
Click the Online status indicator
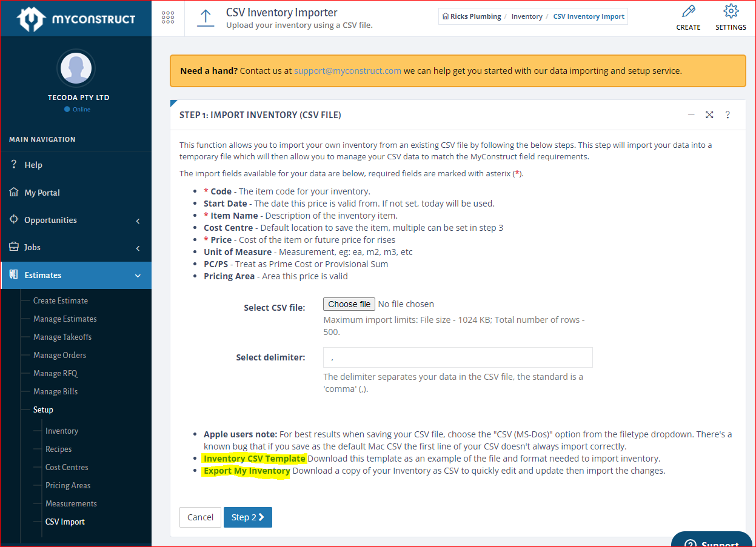click(x=77, y=110)
